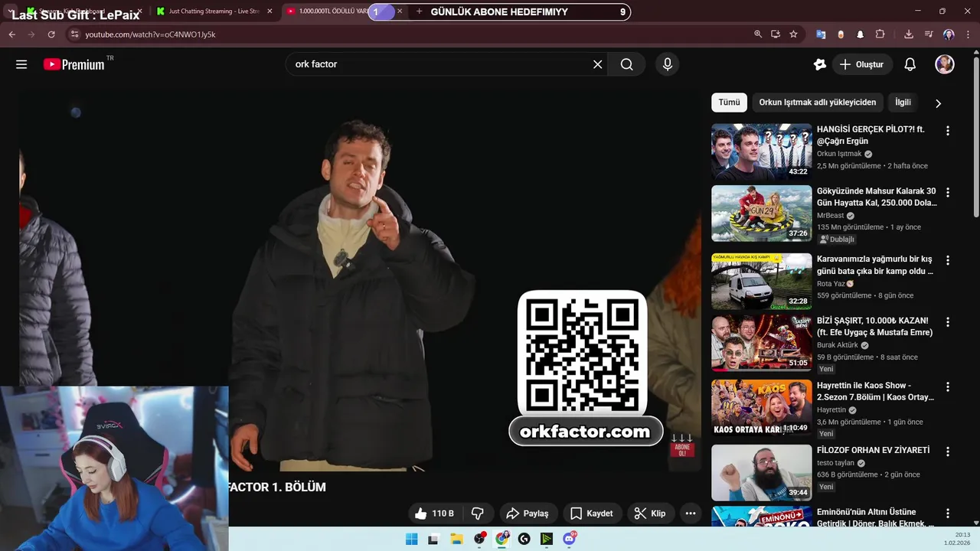980x551 pixels.
Task: Bookmark this page with the star
Action: click(793, 34)
